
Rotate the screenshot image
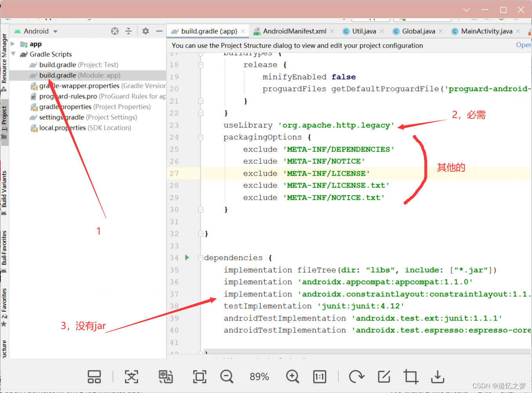[x=356, y=377]
